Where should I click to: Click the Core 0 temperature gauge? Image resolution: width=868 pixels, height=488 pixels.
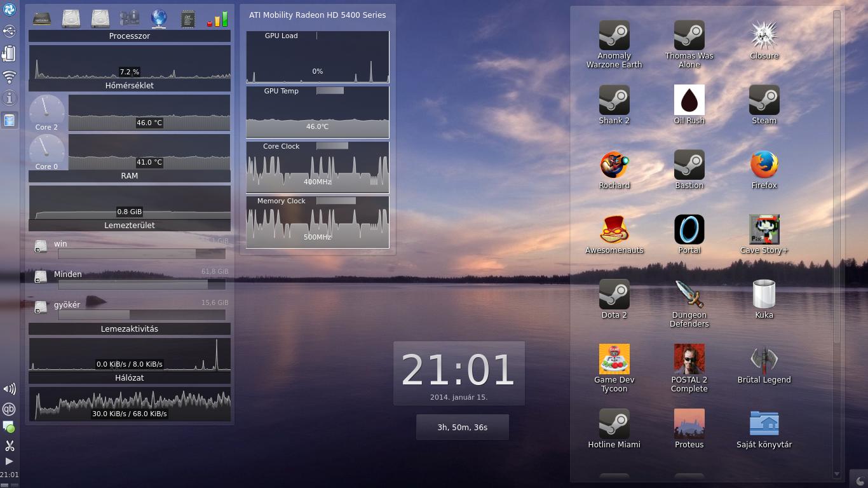click(x=47, y=152)
